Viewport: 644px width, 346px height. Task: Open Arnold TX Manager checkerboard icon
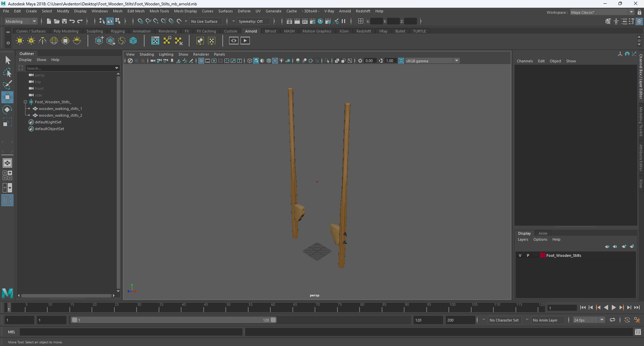click(155, 41)
